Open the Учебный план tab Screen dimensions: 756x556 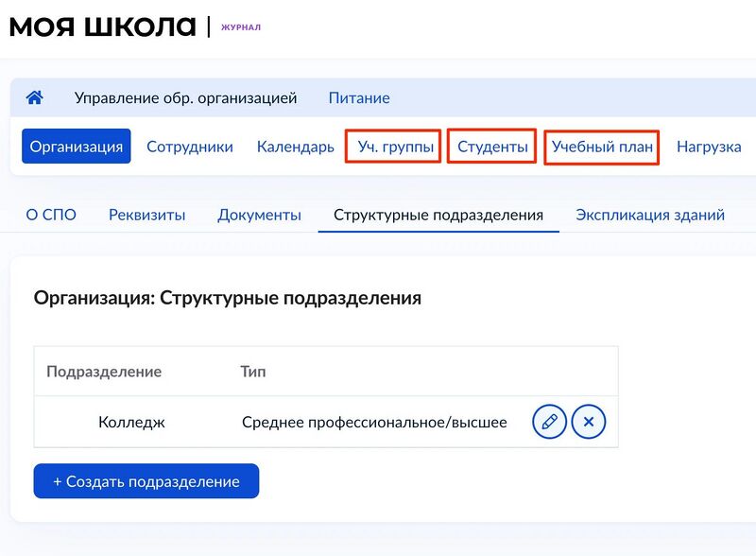click(x=602, y=147)
